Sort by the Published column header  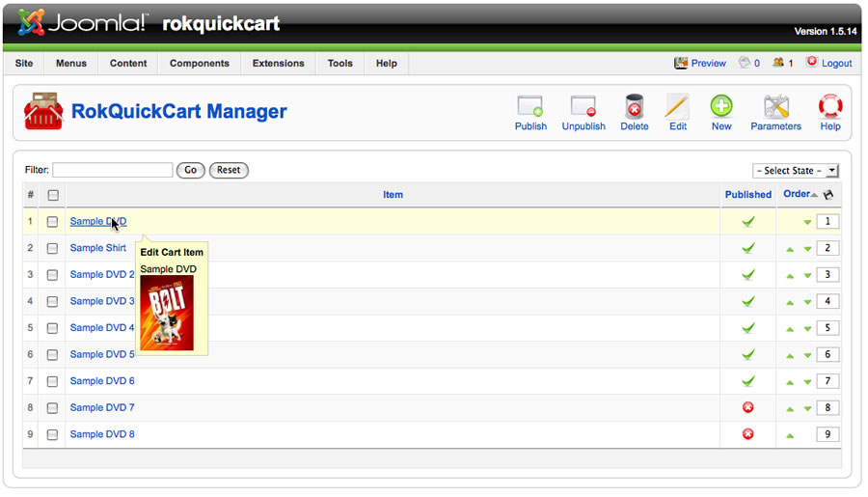tap(747, 195)
